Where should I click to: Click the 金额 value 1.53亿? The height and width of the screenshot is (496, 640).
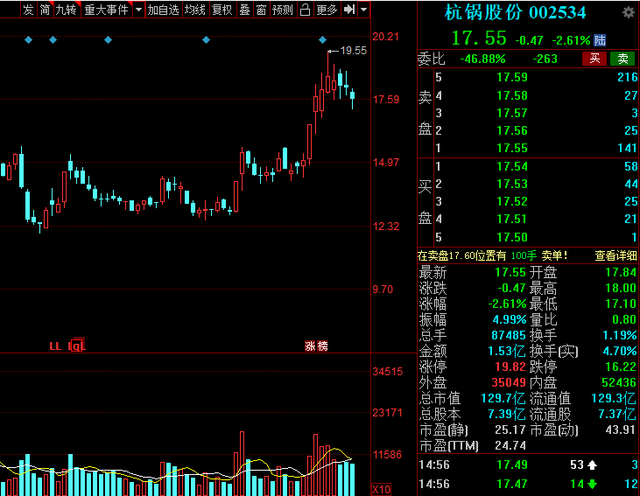coord(507,351)
